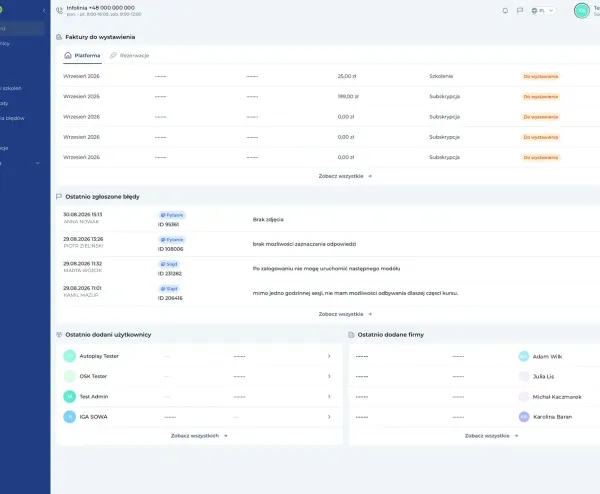The width and height of the screenshot is (600, 494).
Task: Expand the sidebar submenu chevron
Action: point(38,163)
